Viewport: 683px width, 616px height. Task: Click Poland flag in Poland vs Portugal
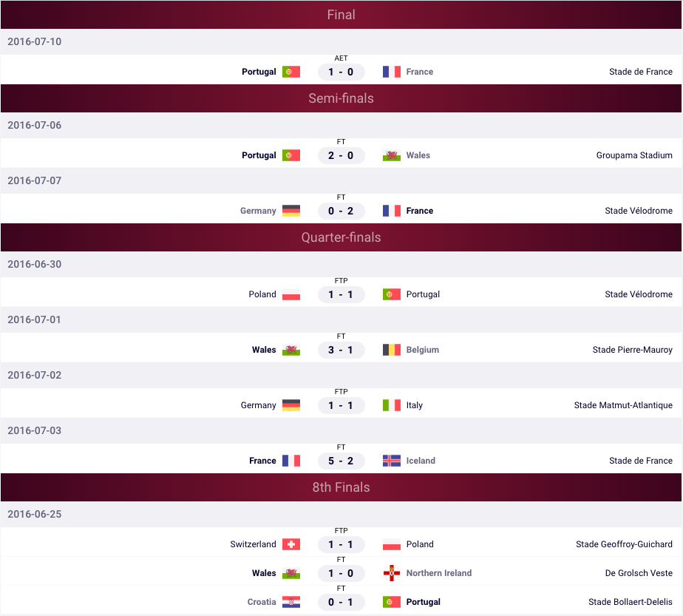click(x=291, y=294)
